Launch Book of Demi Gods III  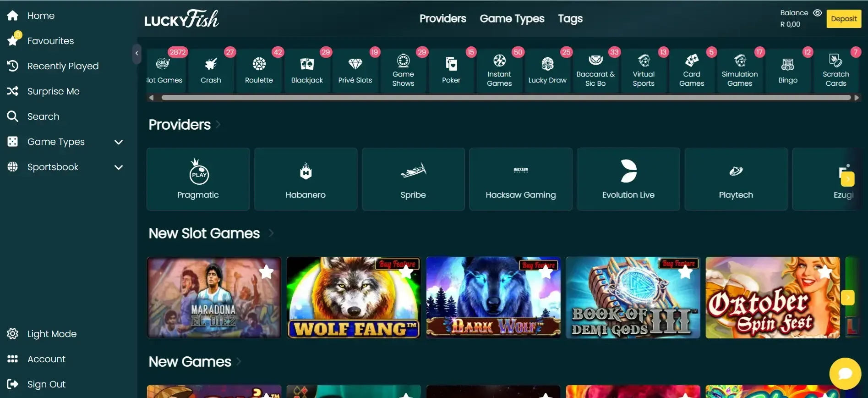[x=633, y=298]
